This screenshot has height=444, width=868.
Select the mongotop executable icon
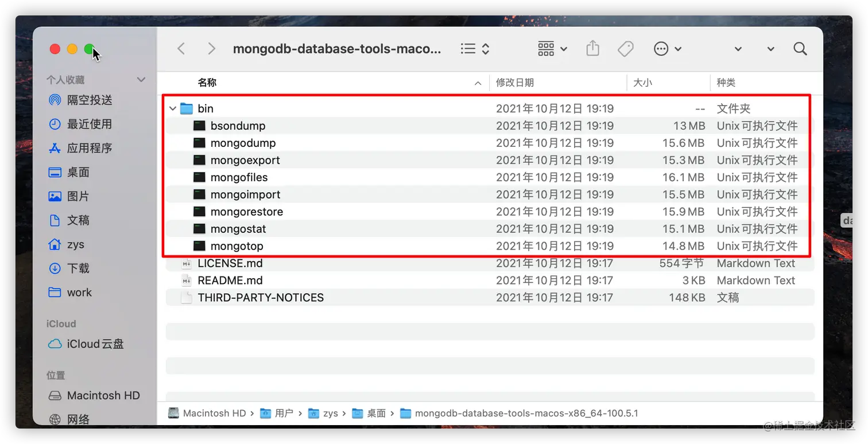199,246
